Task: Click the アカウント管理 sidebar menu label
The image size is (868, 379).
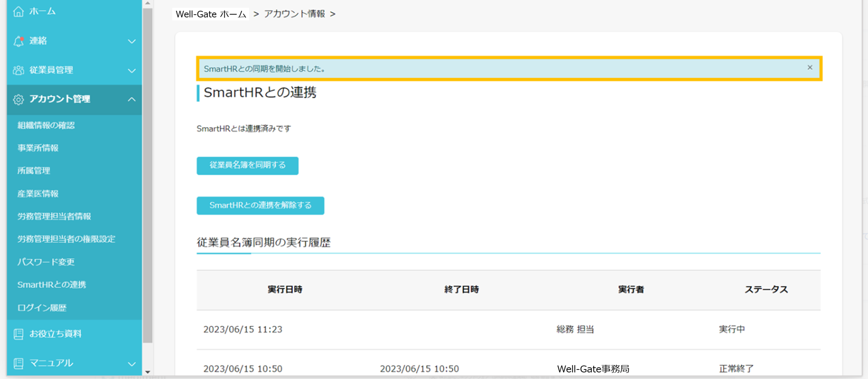Action: tap(60, 99)
